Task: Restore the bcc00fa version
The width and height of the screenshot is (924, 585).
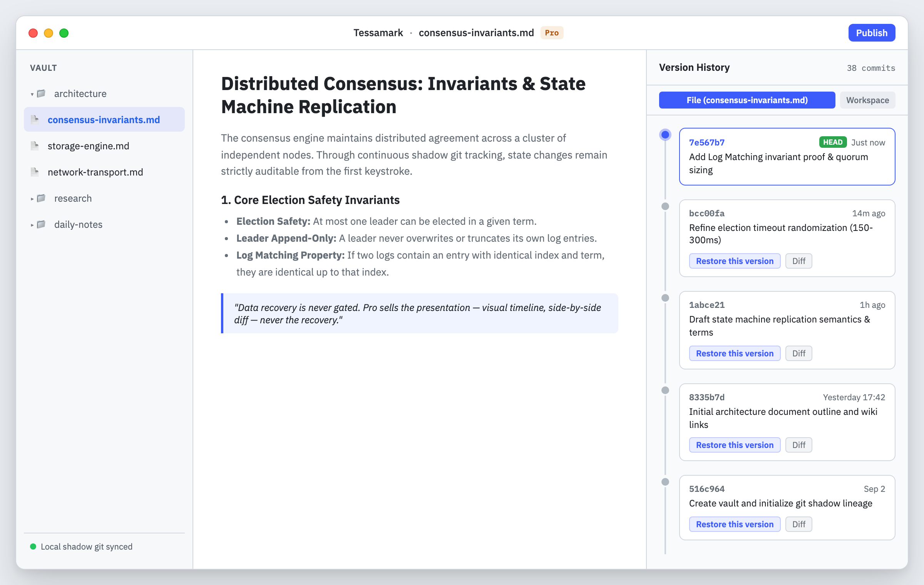Action: [x=735, y=261]
